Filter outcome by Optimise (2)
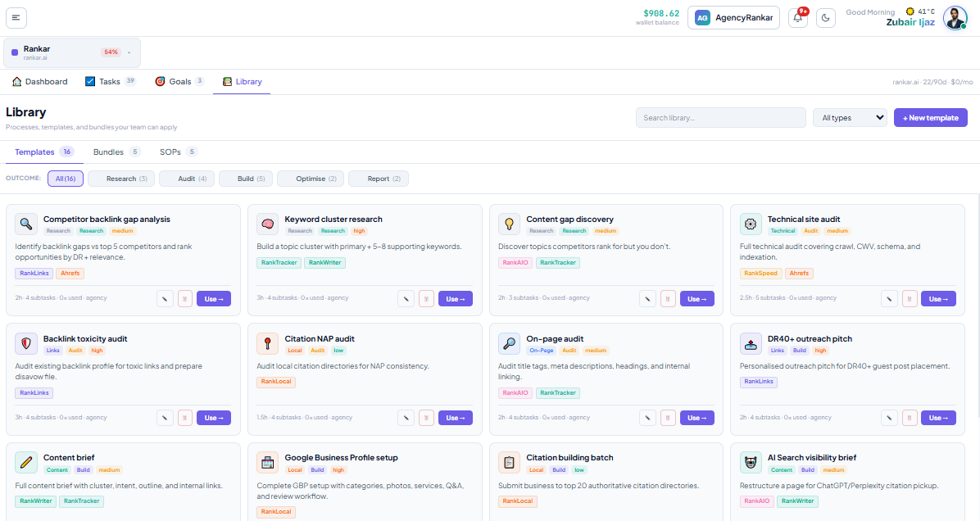The height and width of the screenshot is (521, 980). [x=310, y=179]
